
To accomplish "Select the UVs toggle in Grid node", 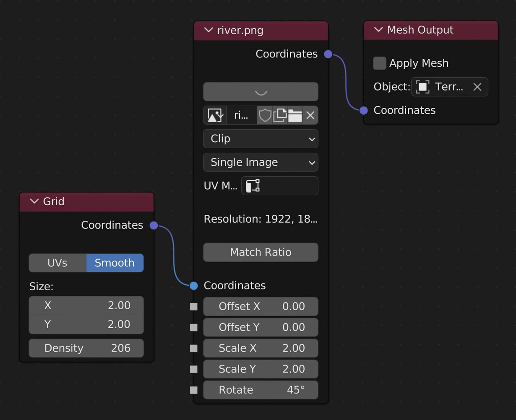I will coord(57,263).
